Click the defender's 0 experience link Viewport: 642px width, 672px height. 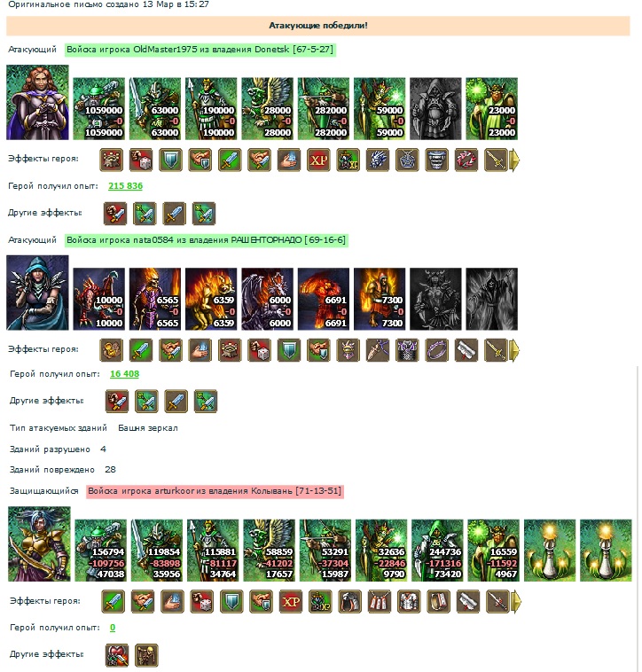pos(113,628)
